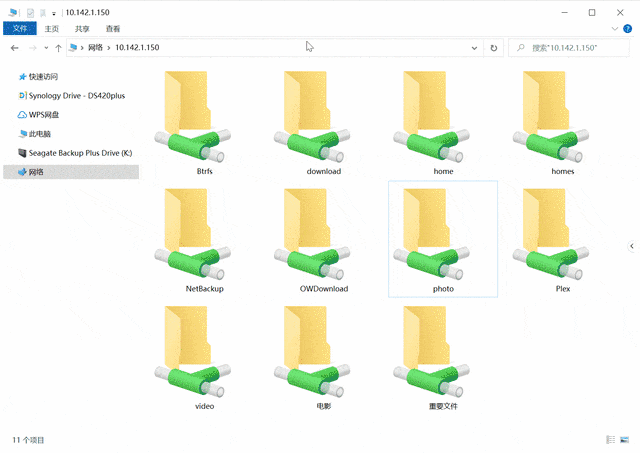Click the Forward navigation arrow

click(x=33, y=48)
